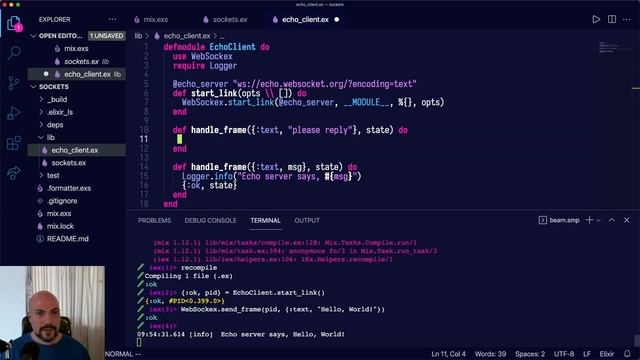Image resolution: width=640 pixels, height=360 pixels.
Task: Open echo_client.ex in the lib folder
Action: (77, 150)
